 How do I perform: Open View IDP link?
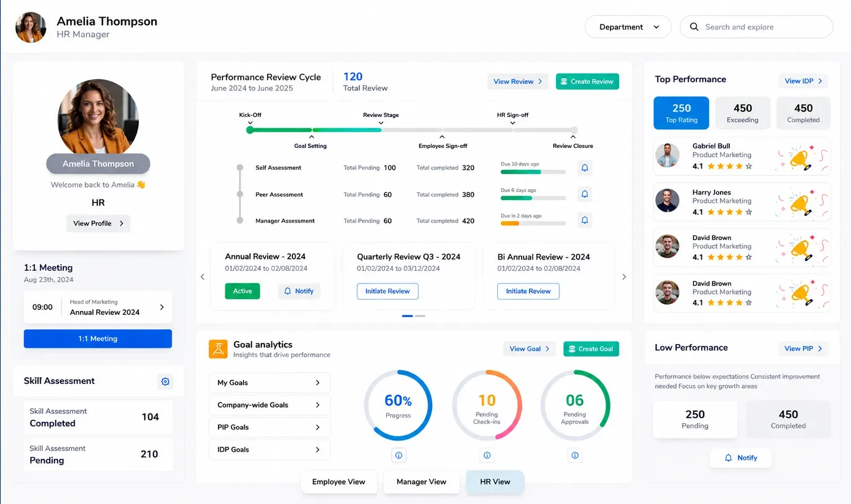[803, 81]
